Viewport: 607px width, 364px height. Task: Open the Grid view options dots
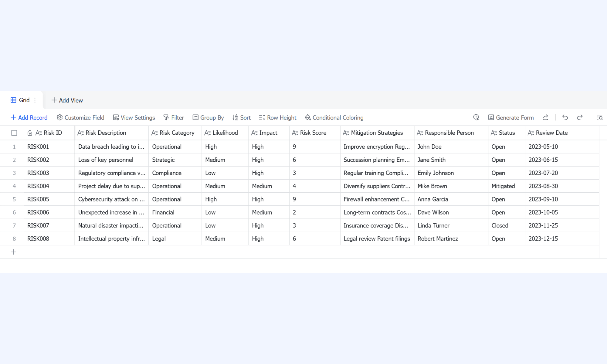click(x=35, y=100)
